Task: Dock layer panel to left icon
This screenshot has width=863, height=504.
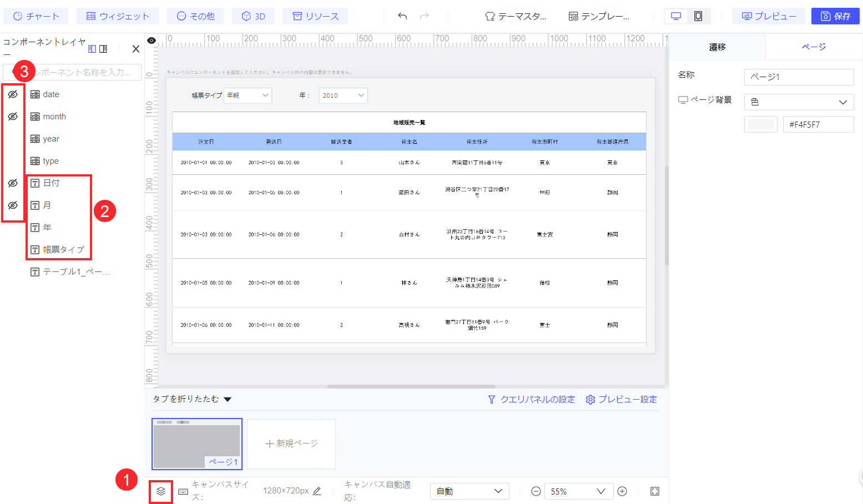Action: click(x=92, y=49)
